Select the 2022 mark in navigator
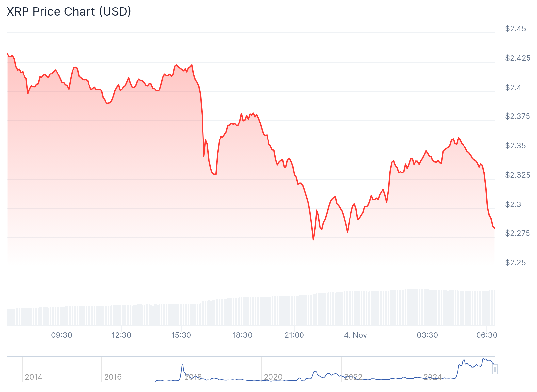Image resolution: width=537 pixels, height=392 pixels. click(x=353, y=377)
